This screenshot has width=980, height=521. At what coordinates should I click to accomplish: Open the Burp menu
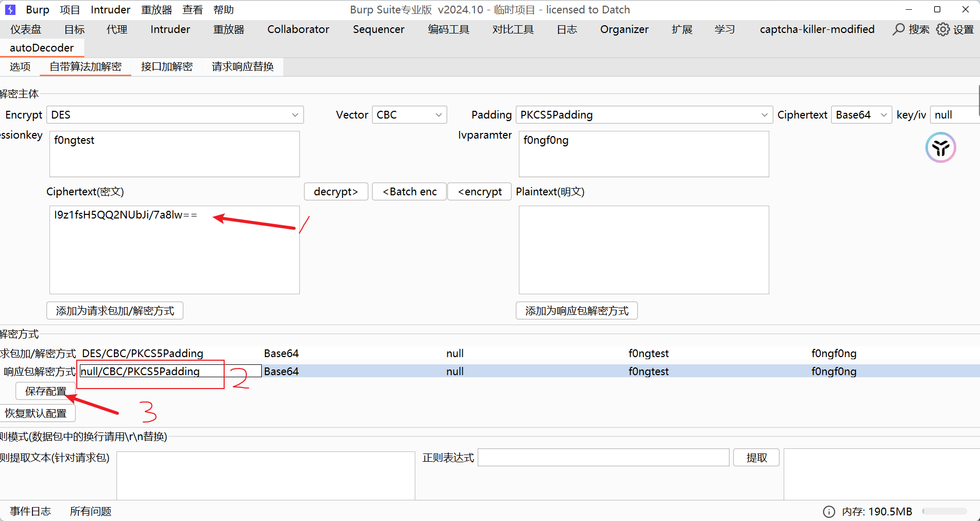pyautogui.click(x=38, y=10)
